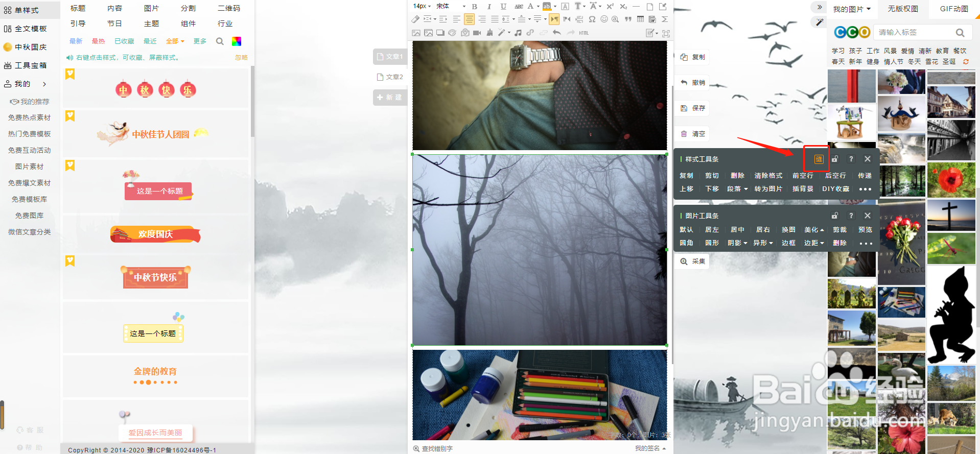The width and height of the screenshot is (980, 454).
Task: Toggle left-to-right text direction
Action: click(x=554, y=19)
